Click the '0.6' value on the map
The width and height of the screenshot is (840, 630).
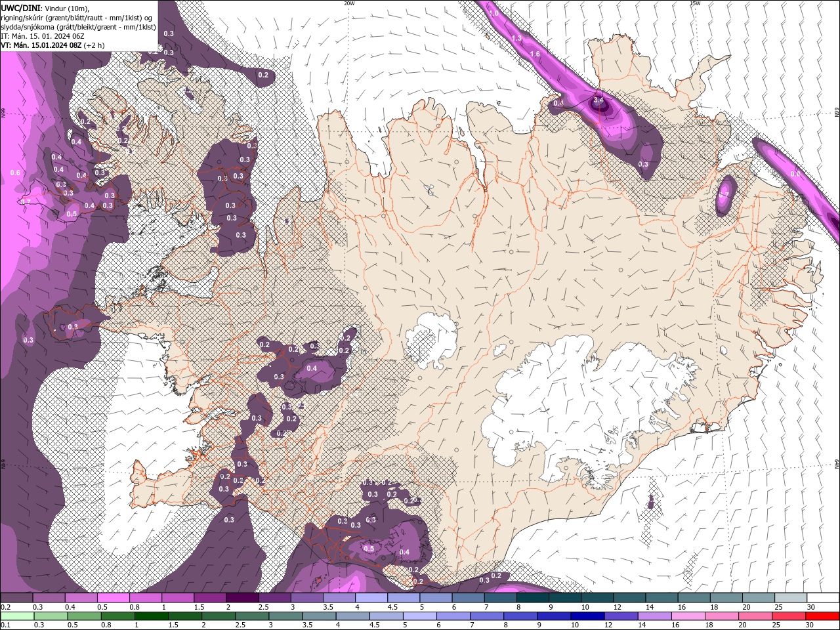coord(15,173)
